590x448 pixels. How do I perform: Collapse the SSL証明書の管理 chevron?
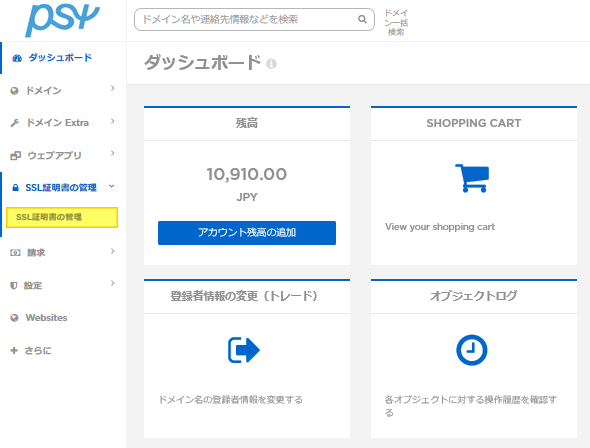pos(112,186)
